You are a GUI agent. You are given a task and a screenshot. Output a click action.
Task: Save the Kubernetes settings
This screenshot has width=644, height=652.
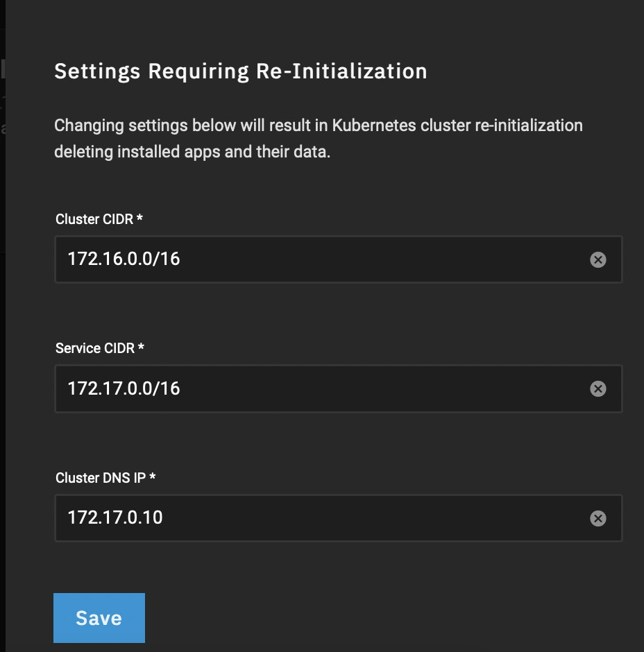click(99, 618)
